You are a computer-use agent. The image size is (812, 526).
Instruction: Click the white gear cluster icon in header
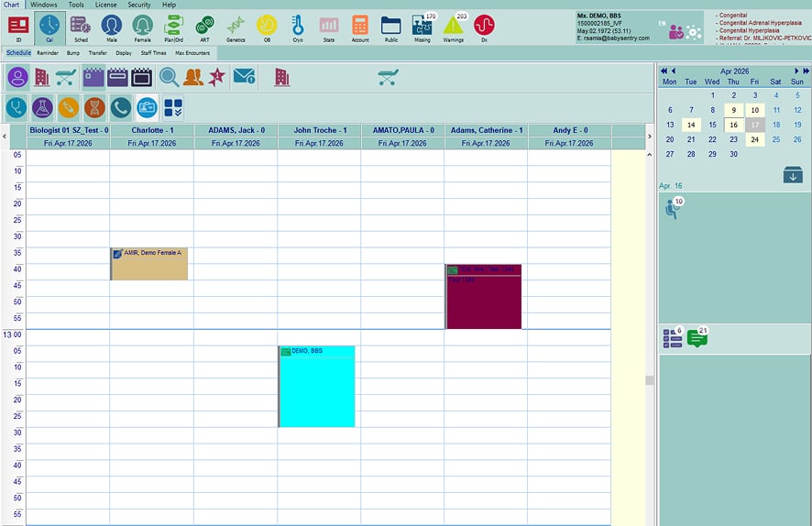(694, 33)
